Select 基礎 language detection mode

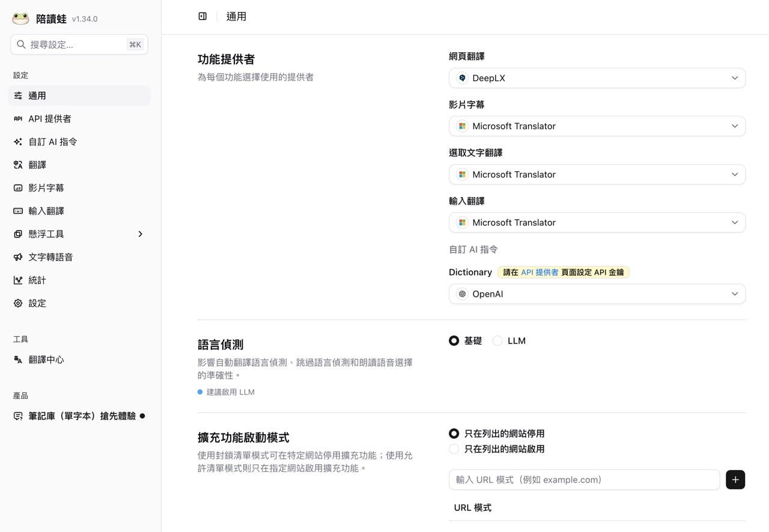pyautogui.click(x=454, y=340)
